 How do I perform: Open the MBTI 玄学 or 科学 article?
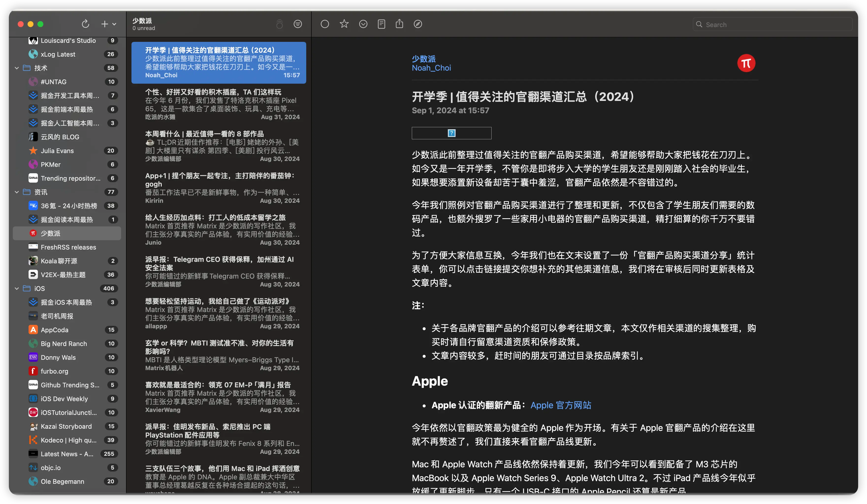pyautogui.click(x=219, y=355)
